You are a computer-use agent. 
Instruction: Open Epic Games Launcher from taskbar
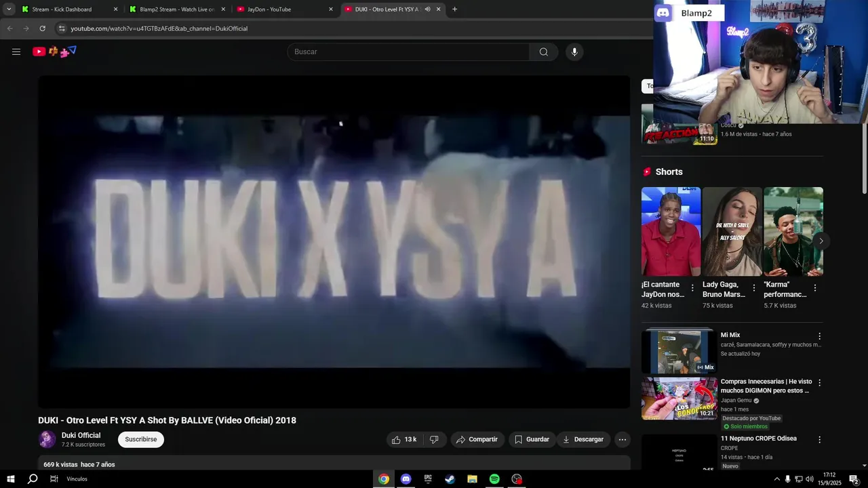point(428,479)
